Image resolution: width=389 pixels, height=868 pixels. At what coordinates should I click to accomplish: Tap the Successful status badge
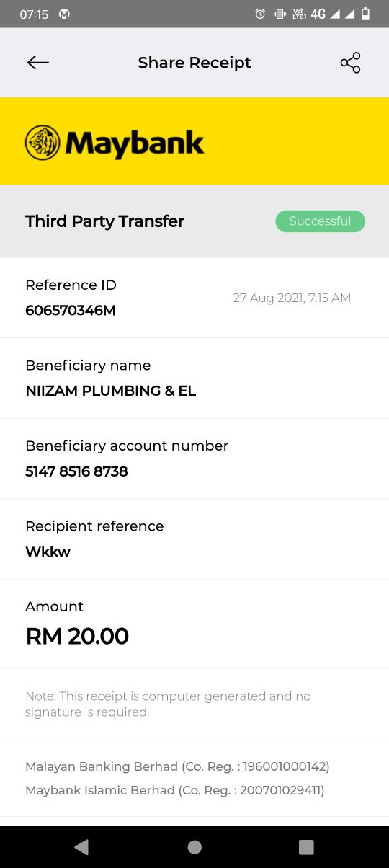tap(320, 221)
